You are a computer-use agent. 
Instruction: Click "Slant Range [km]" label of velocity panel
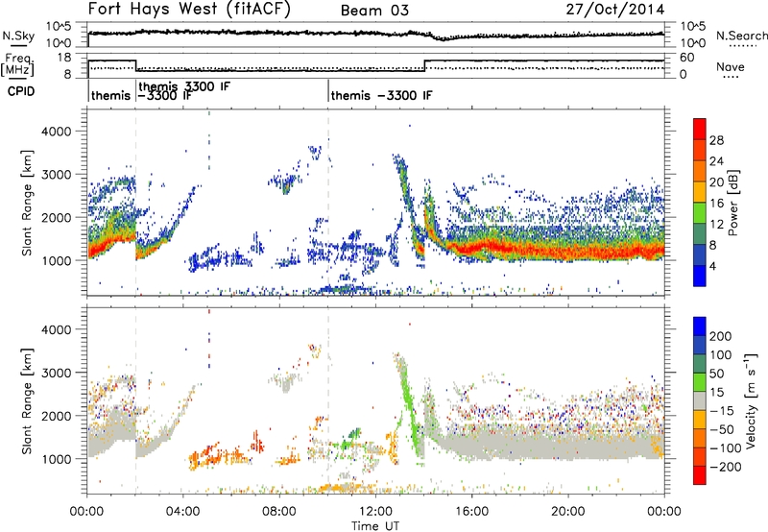pos(28,400)
